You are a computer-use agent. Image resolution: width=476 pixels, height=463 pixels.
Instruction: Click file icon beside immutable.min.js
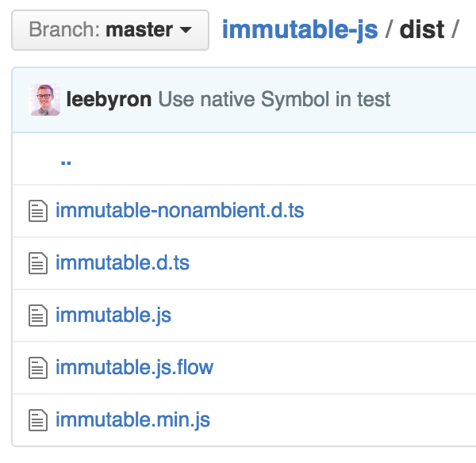[x=38, y=420]
